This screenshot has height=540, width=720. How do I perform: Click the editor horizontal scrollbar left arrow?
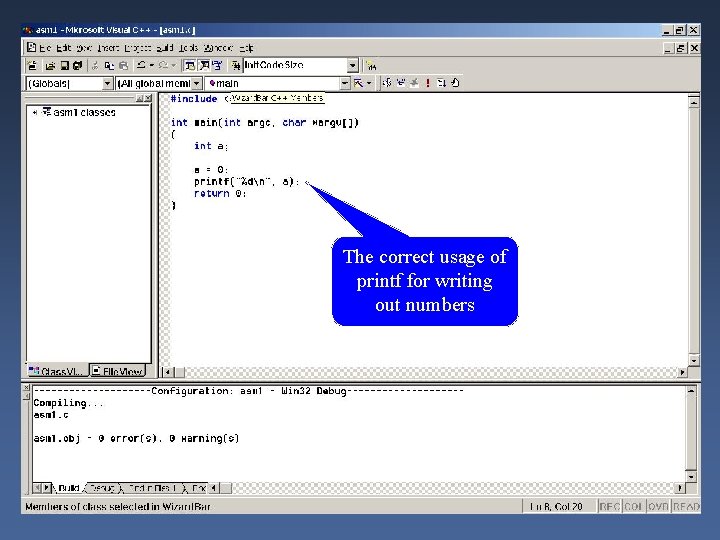(x=168, y=372)
